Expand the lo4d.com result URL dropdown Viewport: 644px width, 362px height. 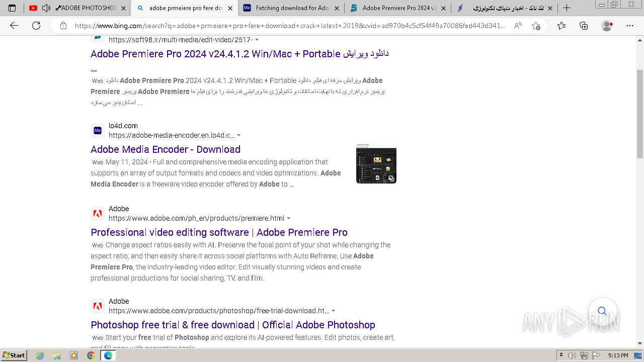[239, 135]
